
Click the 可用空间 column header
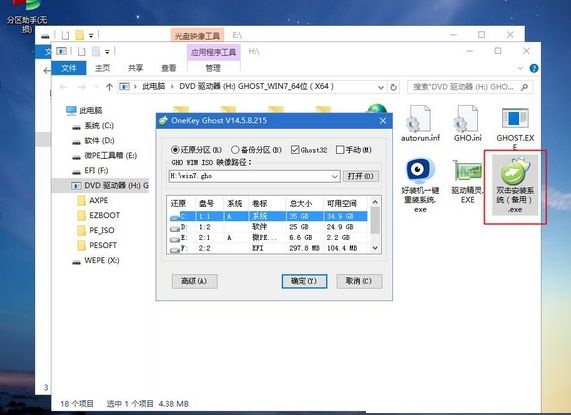tap(345, 203)
